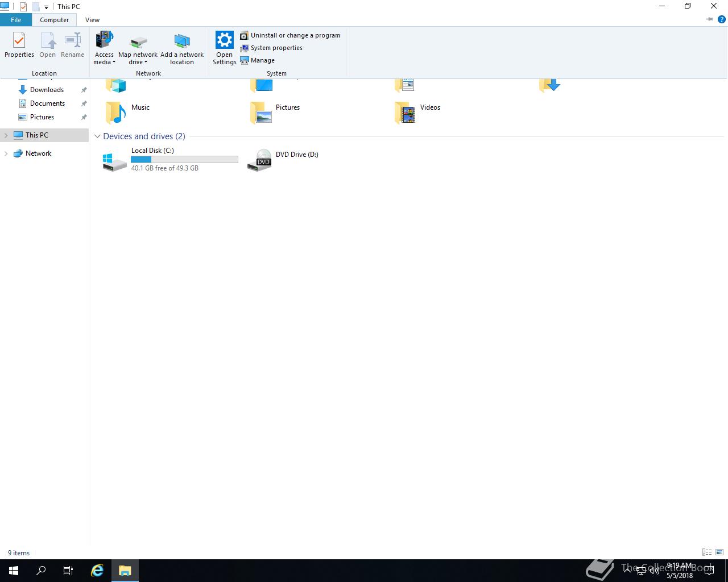Click the Properties ribbon button
The image size is (728, 582).
coord(19,45)
